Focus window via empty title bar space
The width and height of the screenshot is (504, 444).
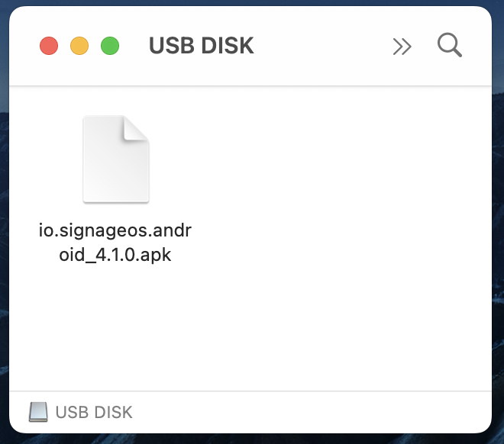tap(321, 46)
